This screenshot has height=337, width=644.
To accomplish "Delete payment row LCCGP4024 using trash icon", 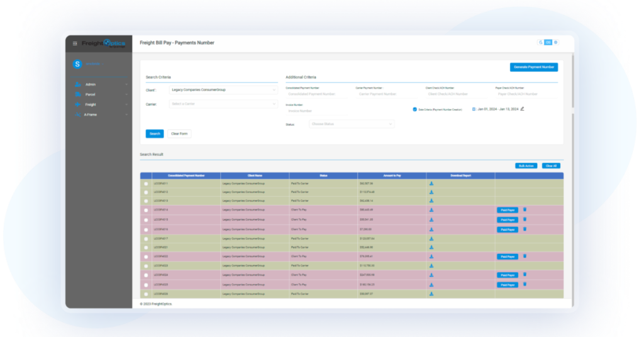I will [525, 275].
